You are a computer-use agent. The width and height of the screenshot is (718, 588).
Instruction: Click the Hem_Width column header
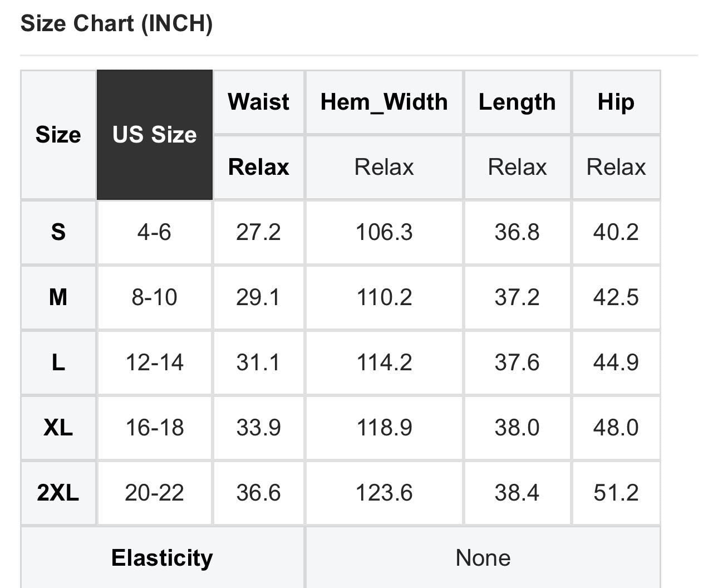pyautogui.click(x=384, y=102)
